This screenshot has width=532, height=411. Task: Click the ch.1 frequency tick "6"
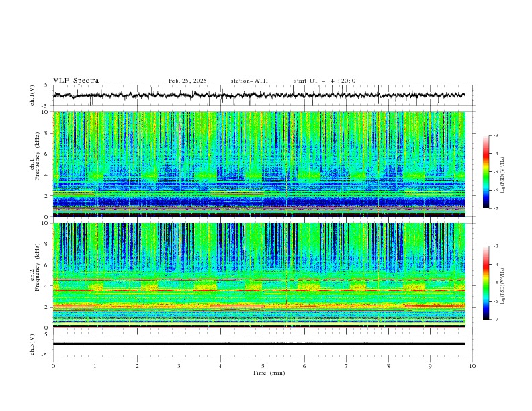point(47,154)
